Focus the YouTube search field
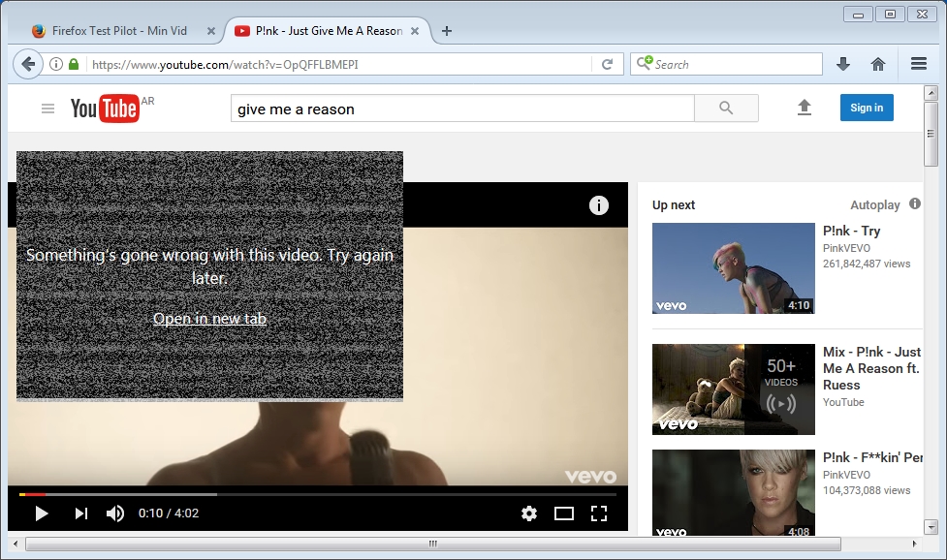Image resolution: width=947 pixels, height=560 pixels. [462, 109]
